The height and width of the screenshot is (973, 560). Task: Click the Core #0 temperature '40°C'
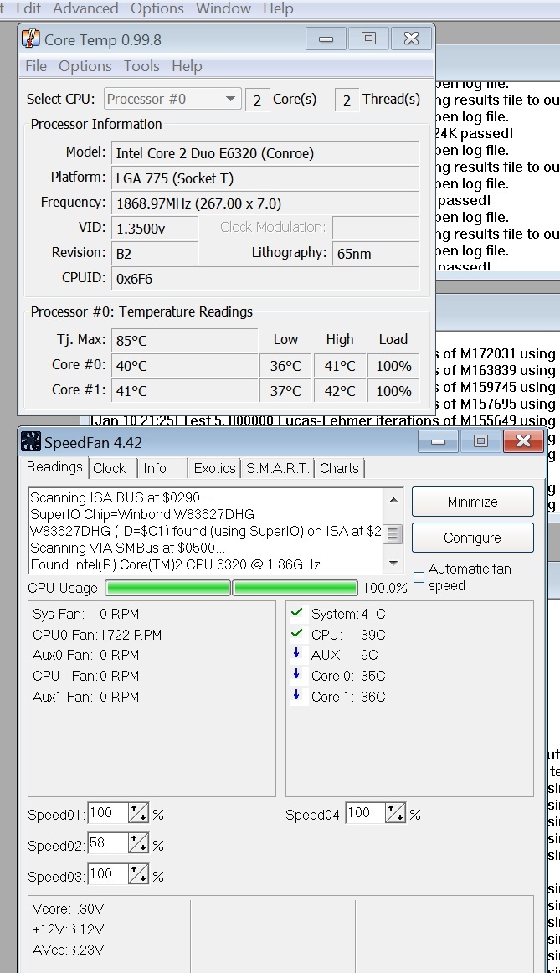[x=185, y=365]
